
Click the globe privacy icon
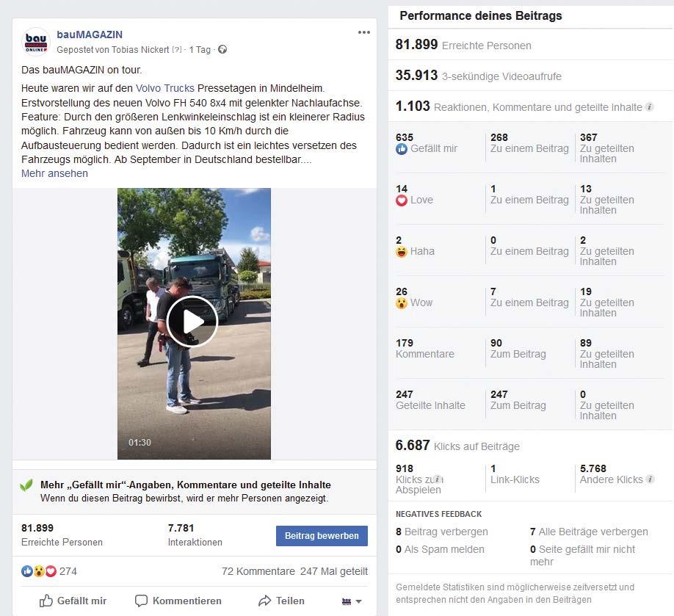pos(222,49)
